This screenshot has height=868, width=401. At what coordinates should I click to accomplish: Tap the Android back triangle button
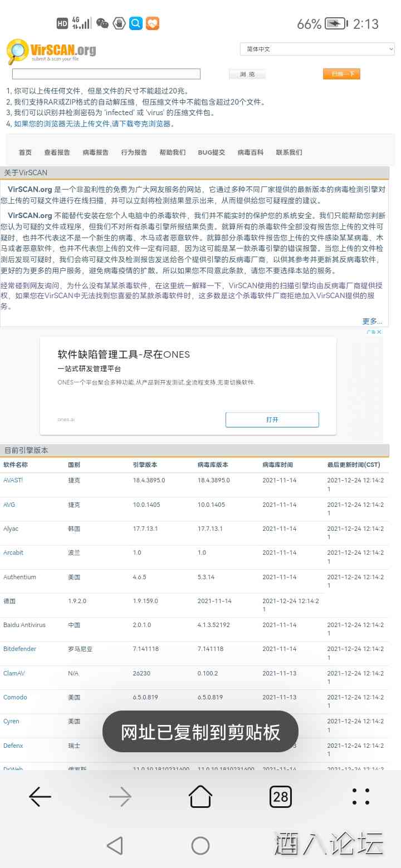click(x=115, y=846)
